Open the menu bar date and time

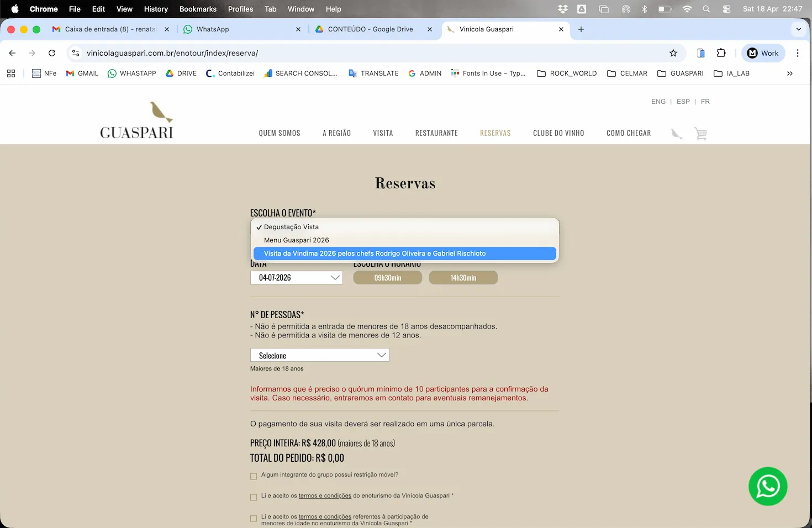coord(772,9)
